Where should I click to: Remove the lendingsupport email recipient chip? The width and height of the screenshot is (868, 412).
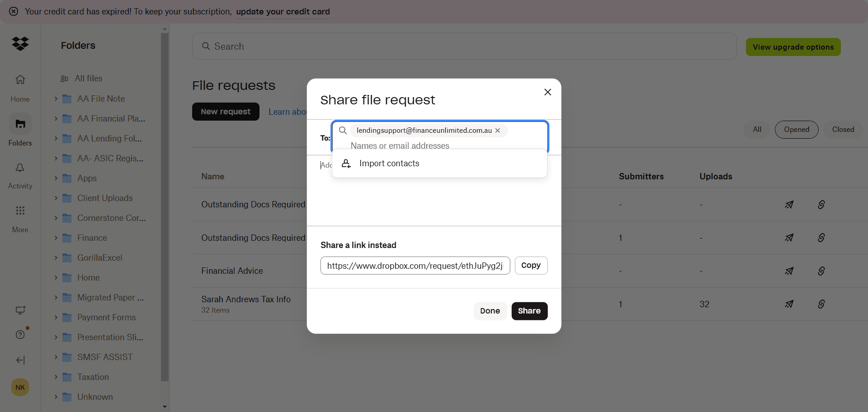pyautogui.click(x=498, y=131)
